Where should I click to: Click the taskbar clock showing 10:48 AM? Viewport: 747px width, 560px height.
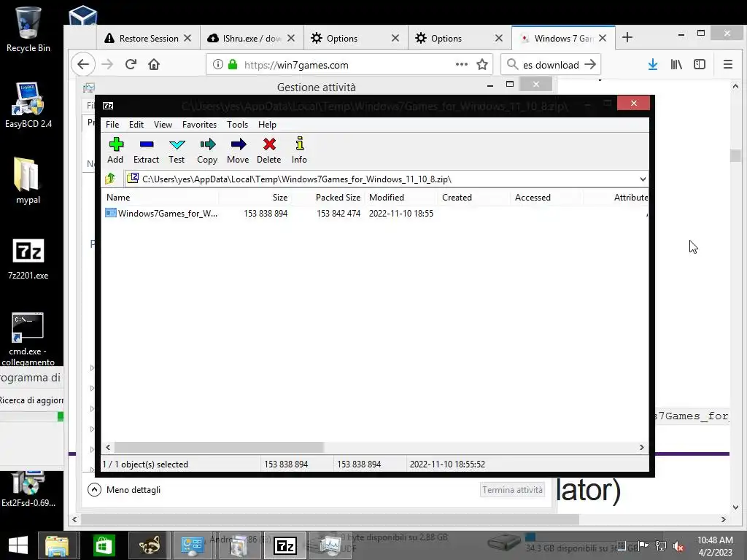[715, 546]
